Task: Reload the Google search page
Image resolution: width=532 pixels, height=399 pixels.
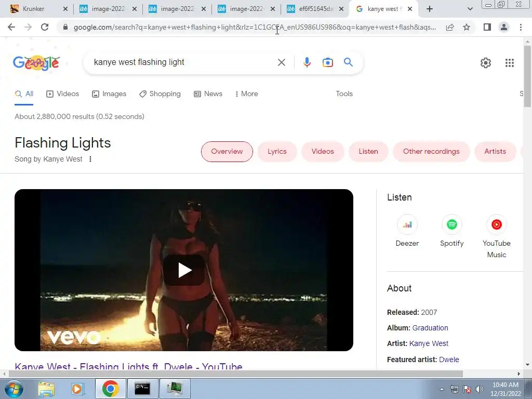Action: point(45,27)
